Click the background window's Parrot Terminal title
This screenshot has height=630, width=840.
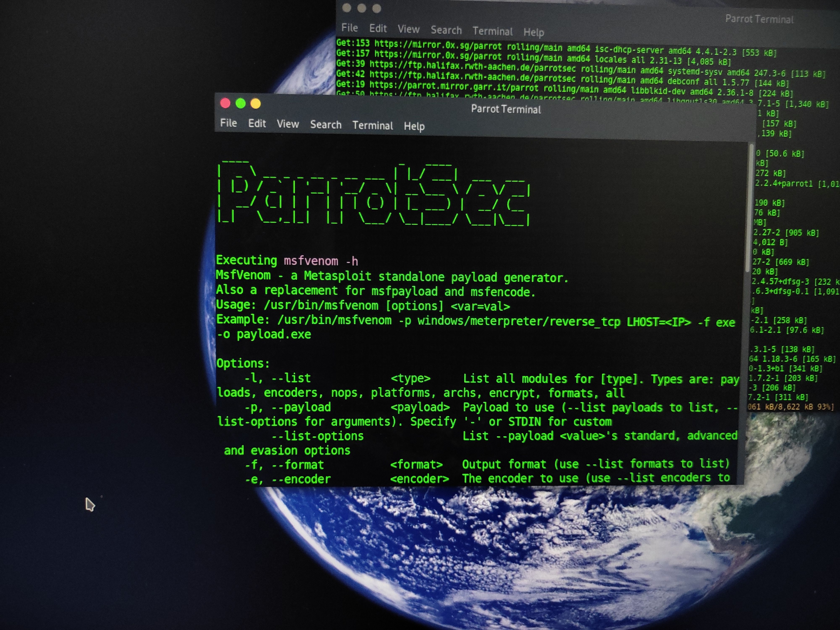(x=759, y=19)
